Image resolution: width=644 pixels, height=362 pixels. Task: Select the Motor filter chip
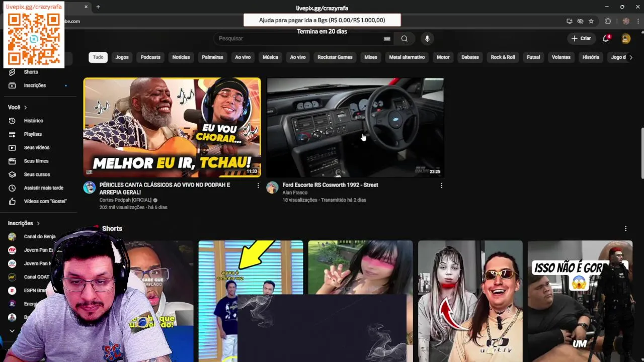(x=443, y=57)
